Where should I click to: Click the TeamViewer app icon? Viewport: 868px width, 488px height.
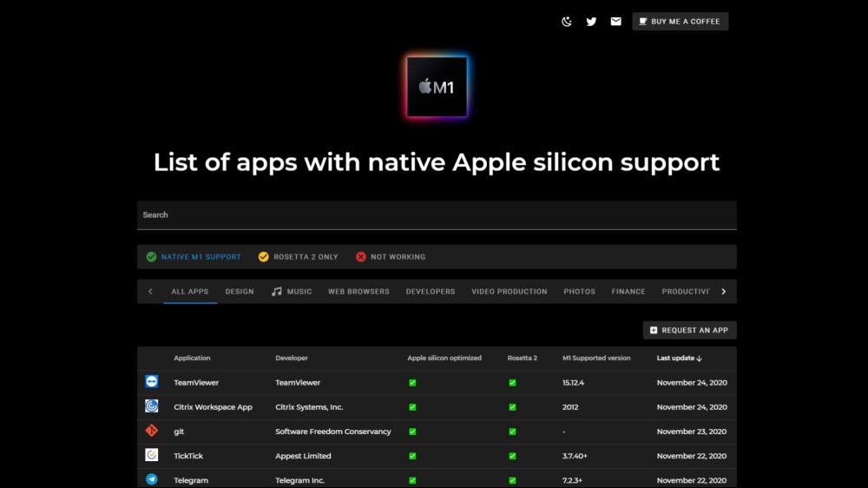[x=152, y=382]
